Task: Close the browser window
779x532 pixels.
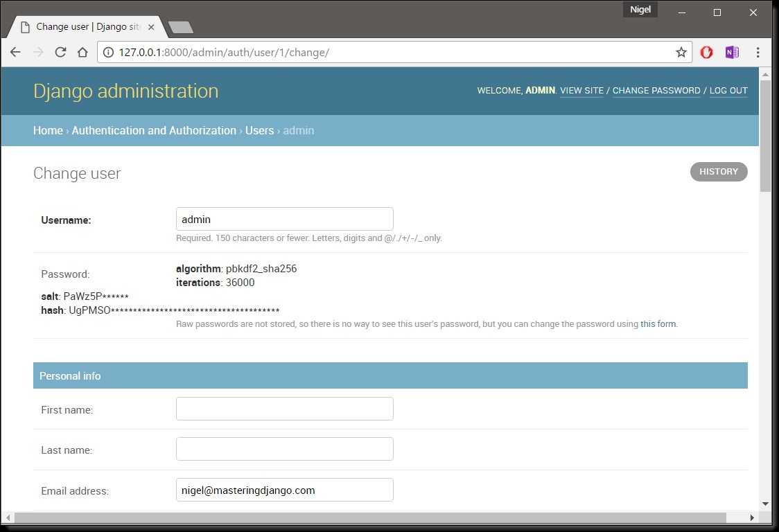Action: (x=753, y=12)
